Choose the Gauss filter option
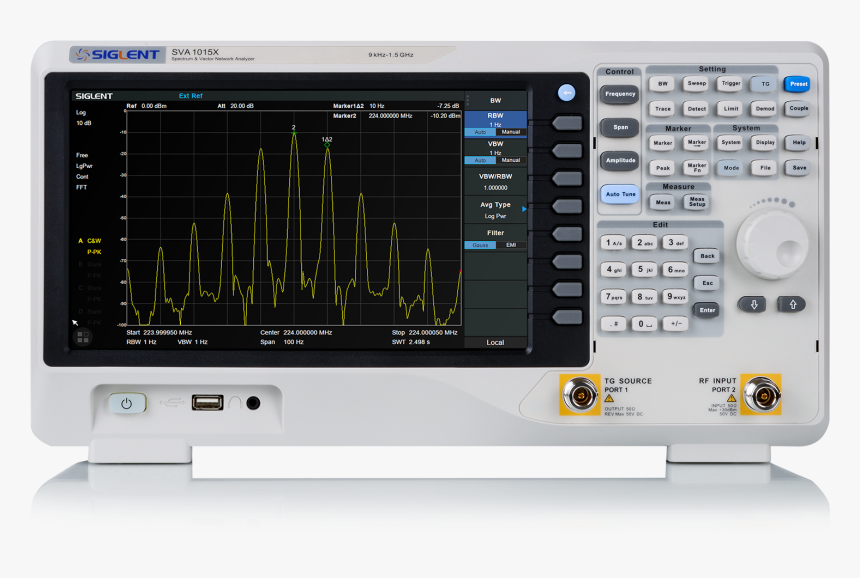This screenshot has height=578, width=860. click(480, 245)
